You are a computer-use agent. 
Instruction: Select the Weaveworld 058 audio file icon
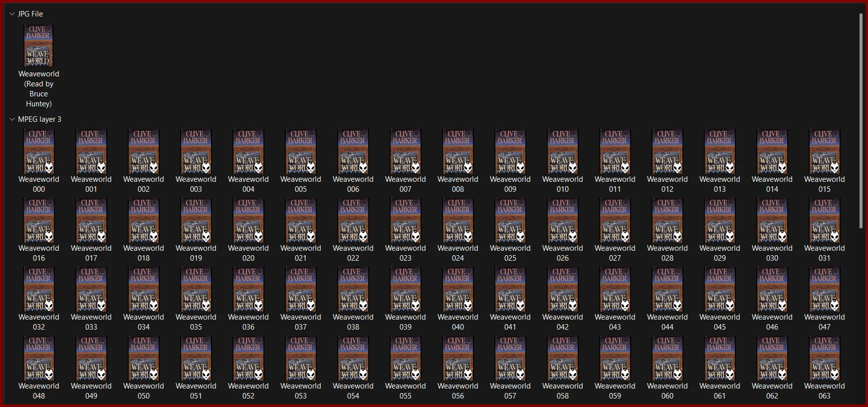pyautogui.click(x=563, y=358)
